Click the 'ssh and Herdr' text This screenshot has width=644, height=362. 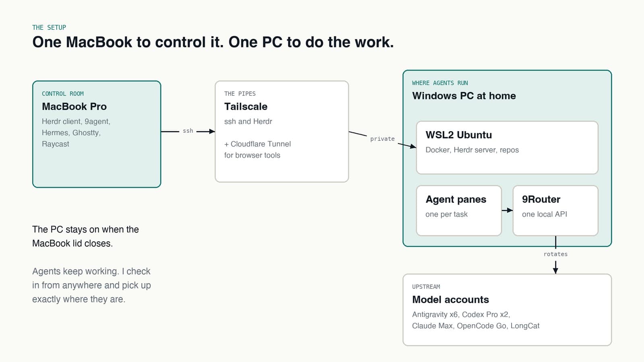[248, 121]
